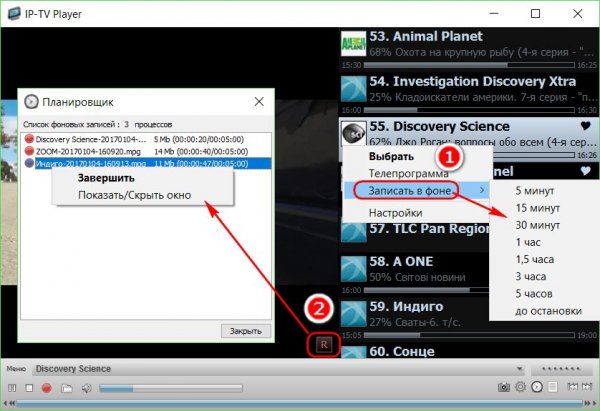
Task: Click the pause button in the bottom toolbar
Action: (x=11, y=387)
